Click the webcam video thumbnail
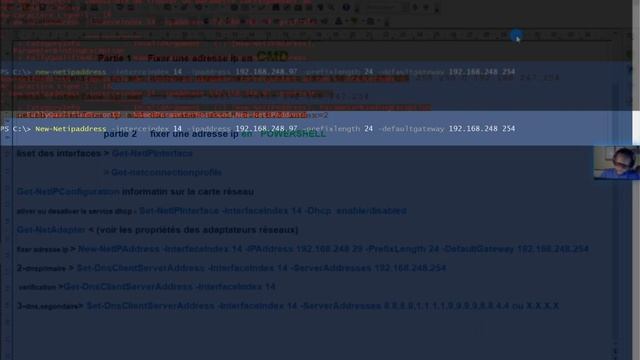Screen dimensions: 640x360 coord(616,163)
